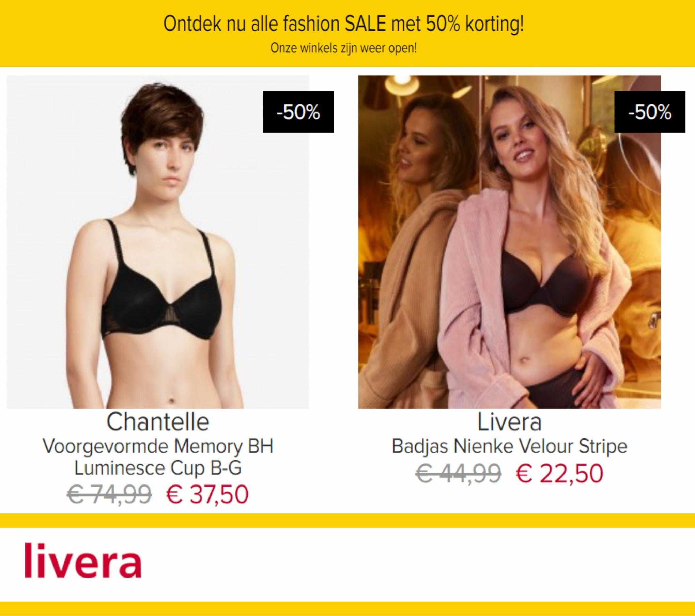Click the yellow bar at page bottom
Viewport: 695px width, 616px height.
pyautogui.click(x=347, y=608)
